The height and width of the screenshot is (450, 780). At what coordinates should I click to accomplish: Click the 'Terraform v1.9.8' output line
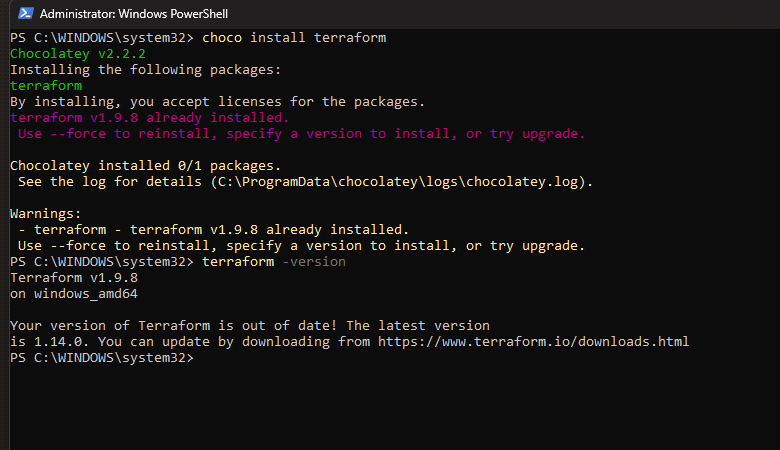coord(74,277)
